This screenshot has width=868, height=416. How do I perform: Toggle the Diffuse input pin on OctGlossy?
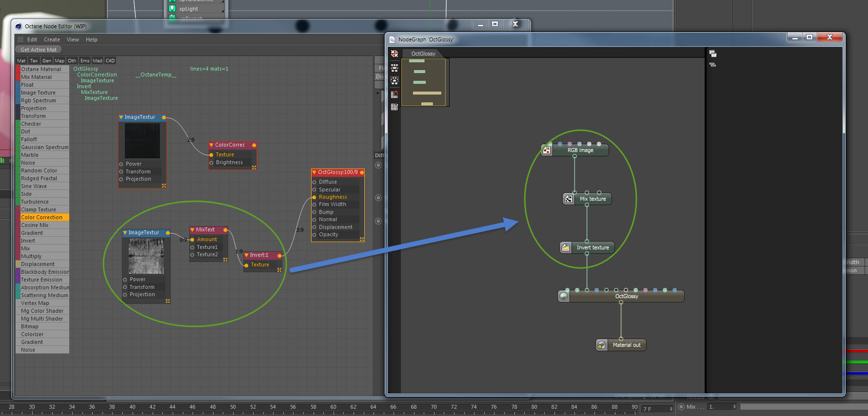click(x=314, y=182)
